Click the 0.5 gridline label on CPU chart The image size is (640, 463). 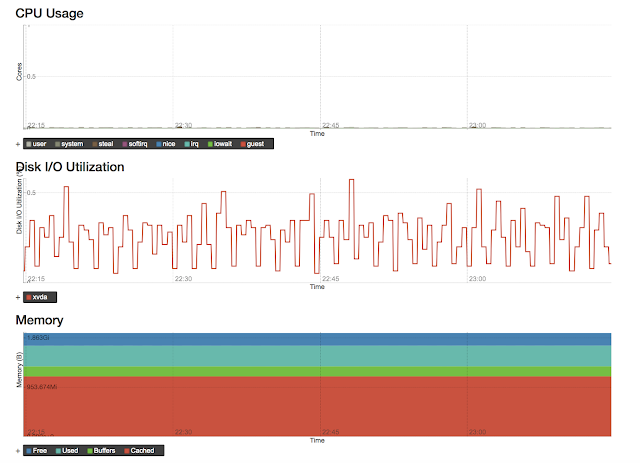pyautogui.click(x=31, y=76)
